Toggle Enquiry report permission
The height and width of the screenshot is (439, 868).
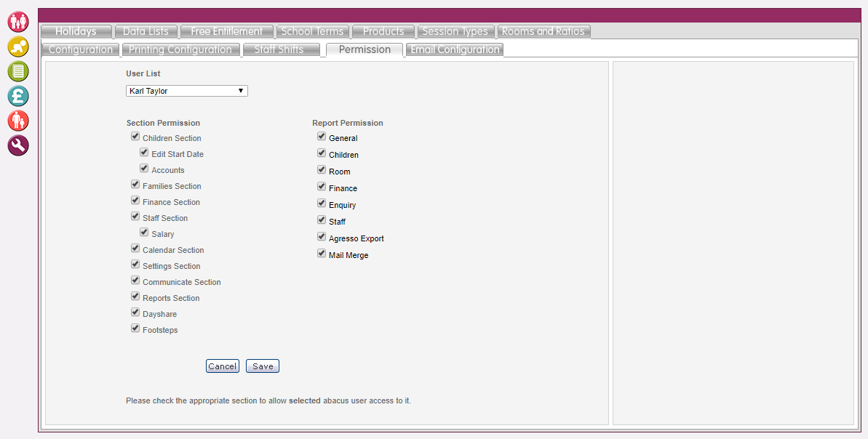(x=321, y=204)
